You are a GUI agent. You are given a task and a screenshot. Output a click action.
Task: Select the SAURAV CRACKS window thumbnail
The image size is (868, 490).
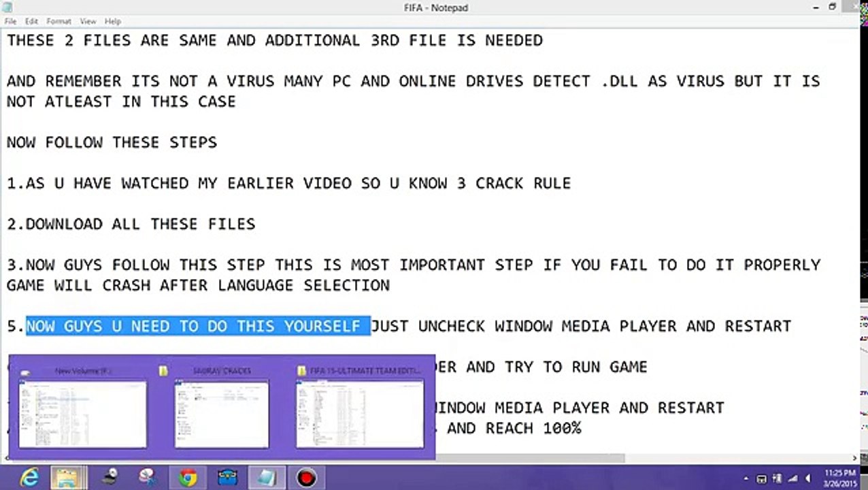222,407
